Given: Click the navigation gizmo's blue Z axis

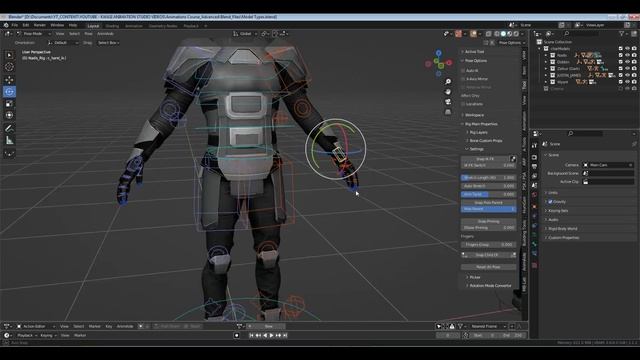Looking at the screenshot, I should tap(438, 53).
